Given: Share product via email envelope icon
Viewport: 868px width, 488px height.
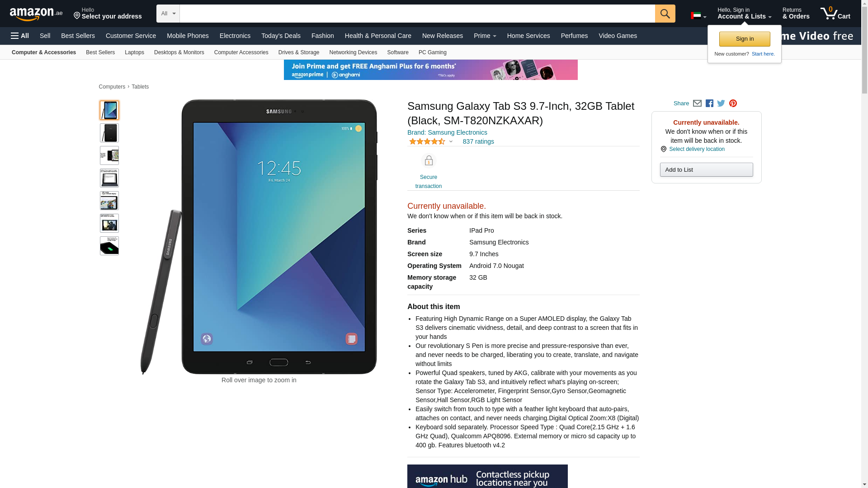Looking at the screenshot, I should [697, 103].
